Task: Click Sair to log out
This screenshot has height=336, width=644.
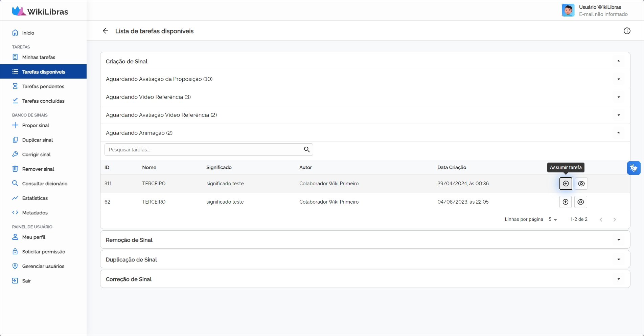Action: [x=26, y=281]
